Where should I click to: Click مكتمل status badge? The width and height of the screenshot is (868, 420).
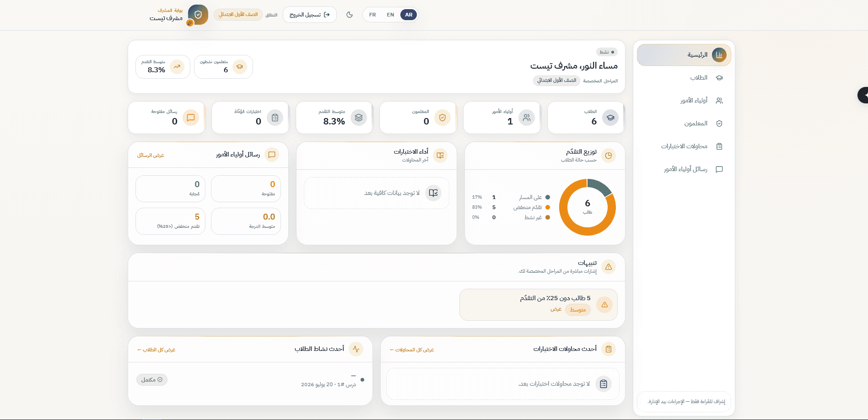coord(152,380)
